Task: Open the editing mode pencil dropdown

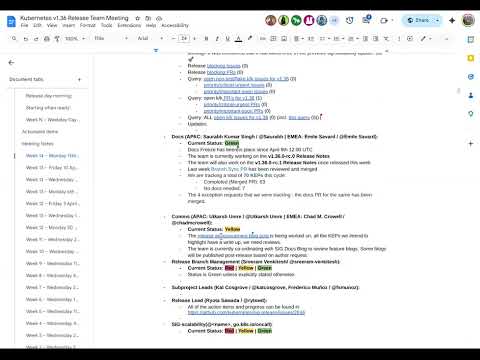Action: coord(425,39)
